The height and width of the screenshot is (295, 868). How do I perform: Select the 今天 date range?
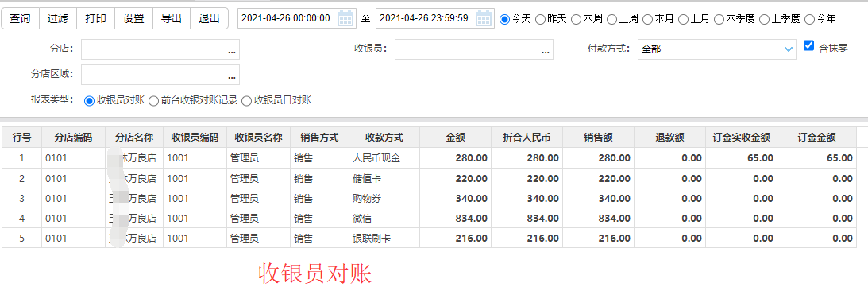[x=504, y=19]
